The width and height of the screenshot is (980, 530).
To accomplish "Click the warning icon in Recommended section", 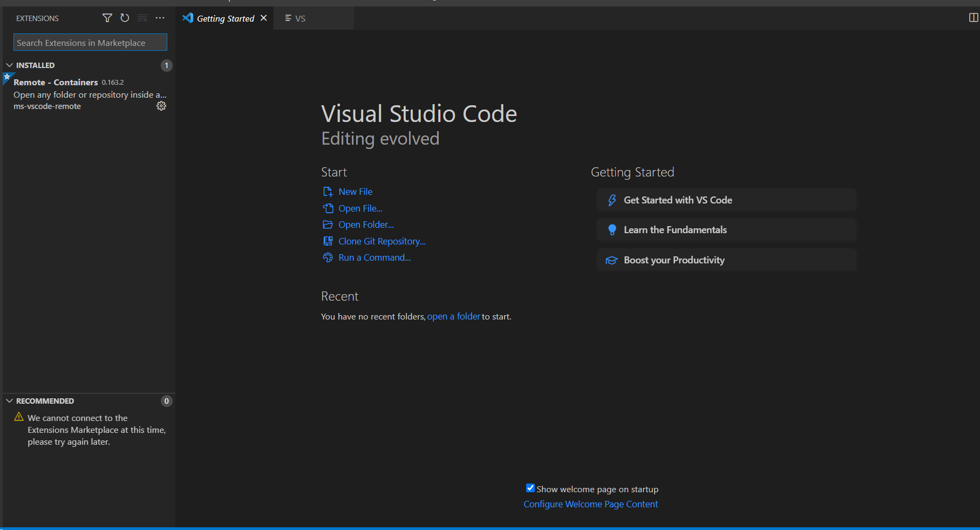I will [x=18, y=417].
